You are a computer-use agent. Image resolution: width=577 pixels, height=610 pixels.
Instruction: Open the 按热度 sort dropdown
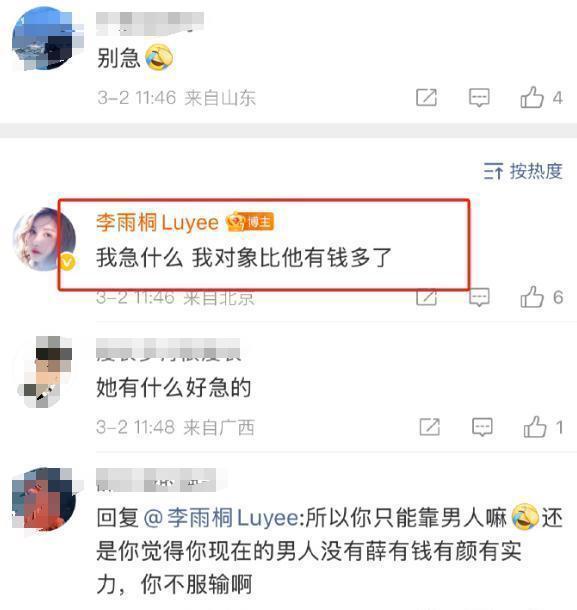point(523,171)
